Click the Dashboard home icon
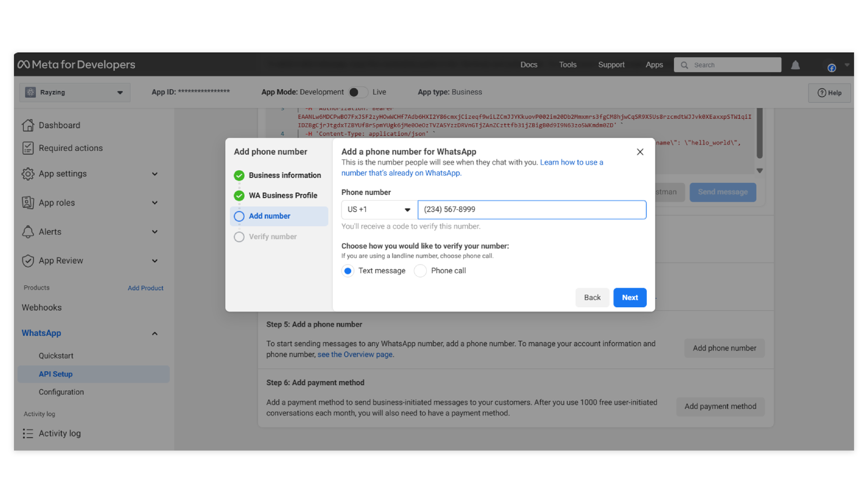The image size is (868, 503). pos(28,125)
